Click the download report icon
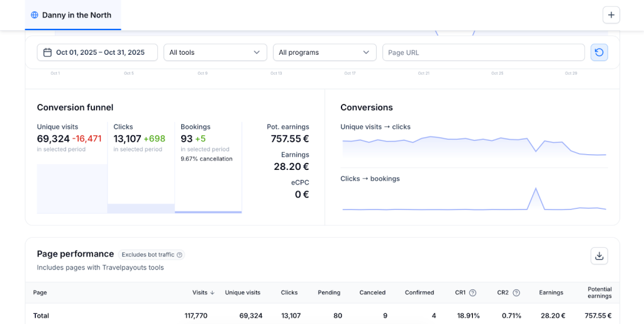This screenshot has height=324, width=644. [x=599, y=255]
